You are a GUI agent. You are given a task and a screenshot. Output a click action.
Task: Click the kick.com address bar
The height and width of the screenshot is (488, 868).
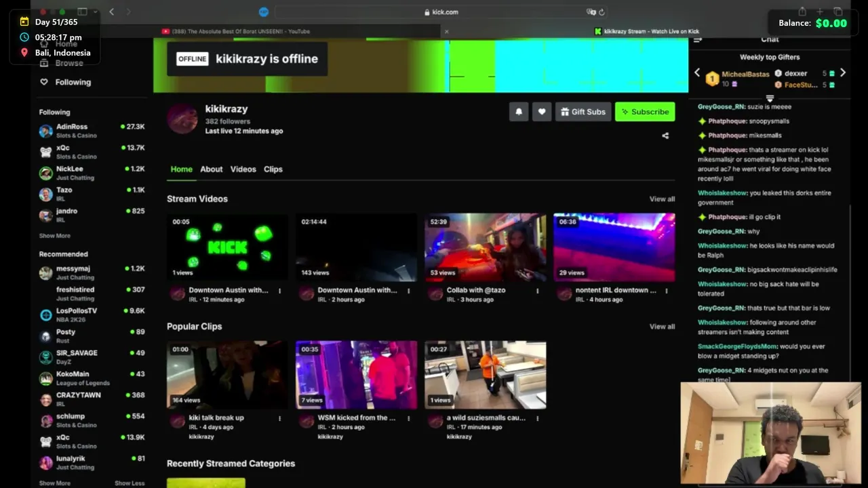(x=441, y=12)
